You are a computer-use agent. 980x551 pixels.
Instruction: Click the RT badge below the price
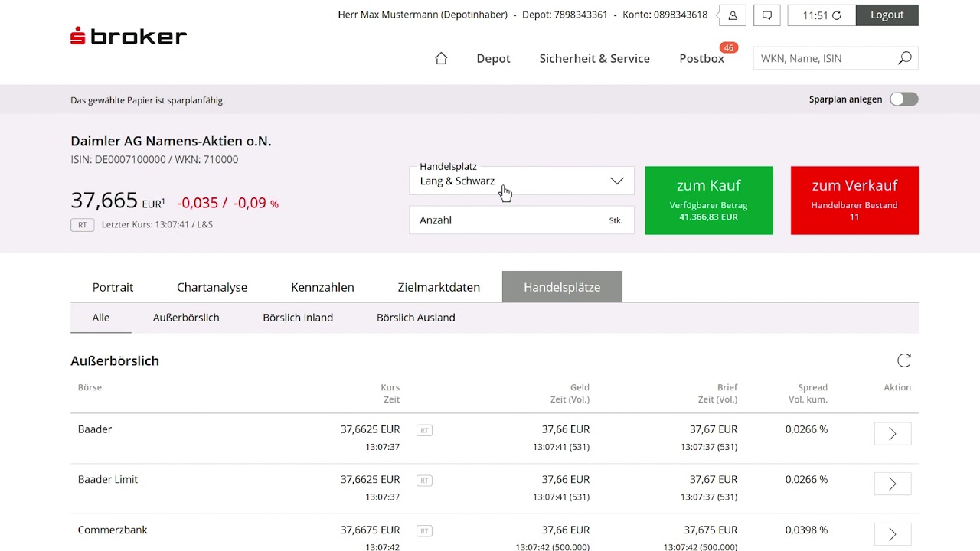click(x=83, y=225)
